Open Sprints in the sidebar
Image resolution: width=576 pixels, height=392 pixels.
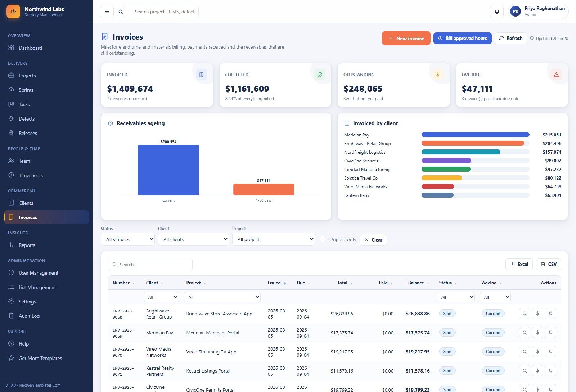coord(46,90)
